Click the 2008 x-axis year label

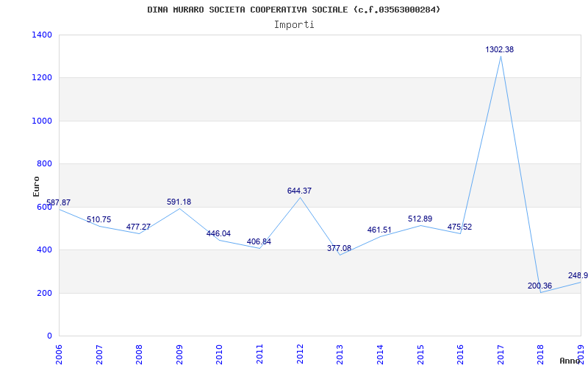[x=139, y=354]
